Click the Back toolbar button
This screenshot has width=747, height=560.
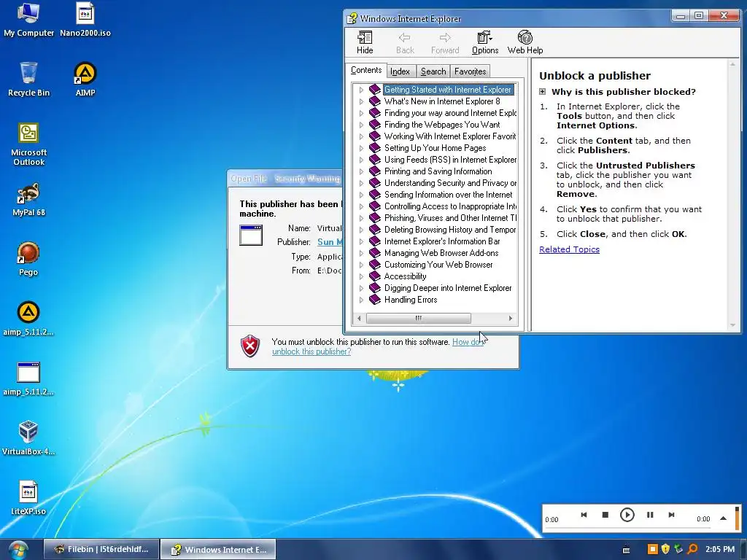pos(405,42)
